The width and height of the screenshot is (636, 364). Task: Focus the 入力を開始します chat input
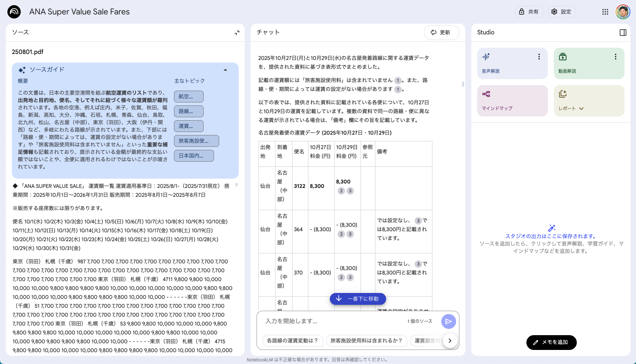click(333, 321)
